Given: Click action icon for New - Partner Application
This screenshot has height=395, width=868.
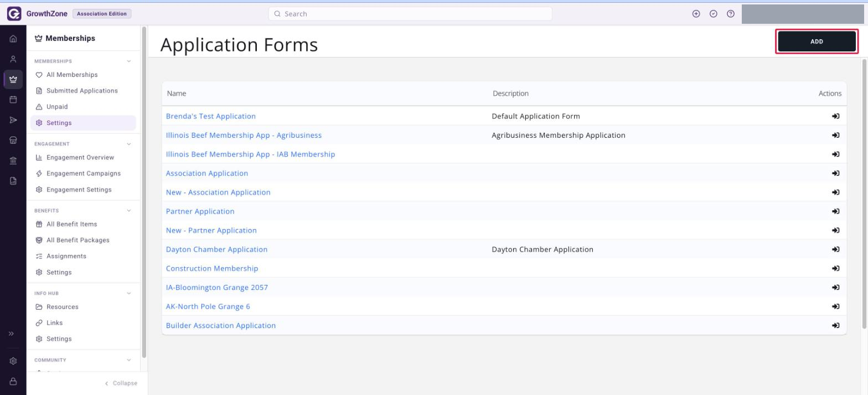Looking at the screenshot, I should (836, 230).
